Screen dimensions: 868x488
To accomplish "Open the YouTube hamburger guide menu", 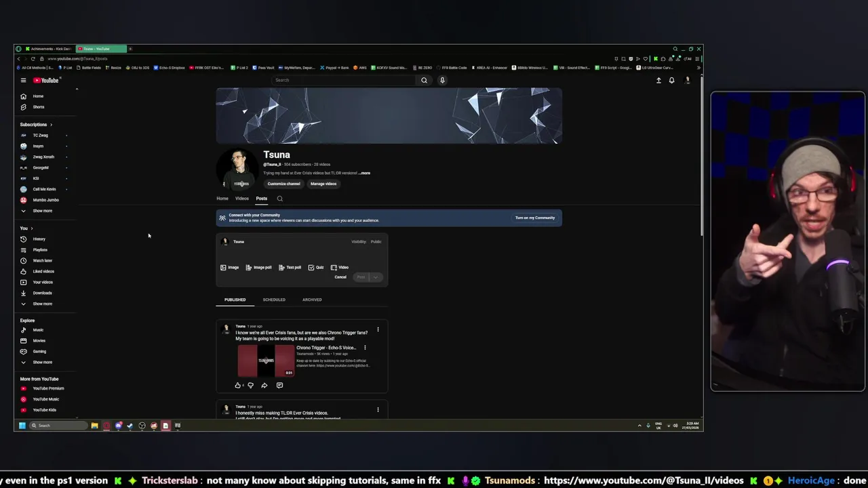I will (x=23, y=81).
